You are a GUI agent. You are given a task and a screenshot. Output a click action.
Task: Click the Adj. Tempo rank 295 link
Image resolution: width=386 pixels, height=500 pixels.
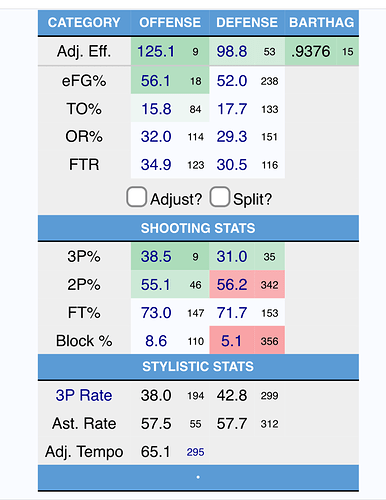(x=195, y=452)
